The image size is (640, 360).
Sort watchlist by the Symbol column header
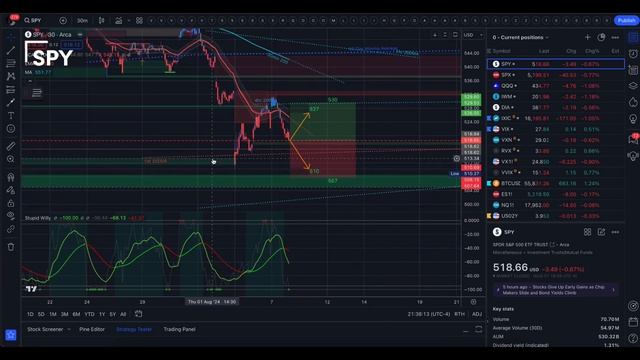[x=501, y=51]
